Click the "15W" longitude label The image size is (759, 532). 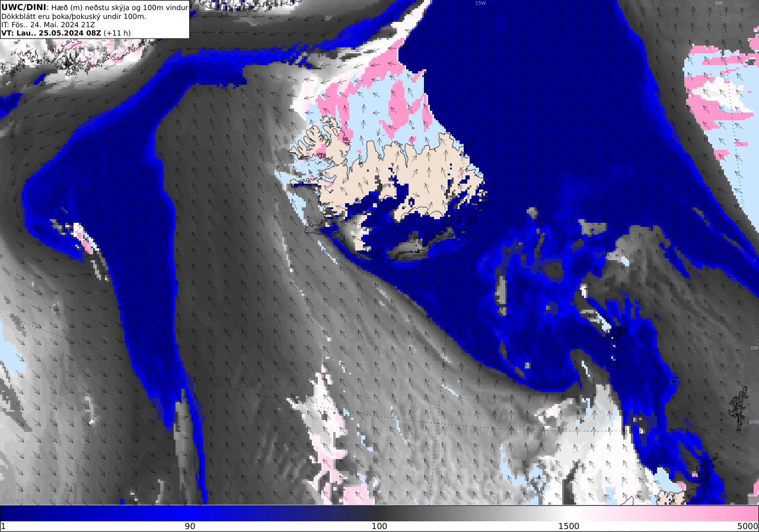click(480, 3)
